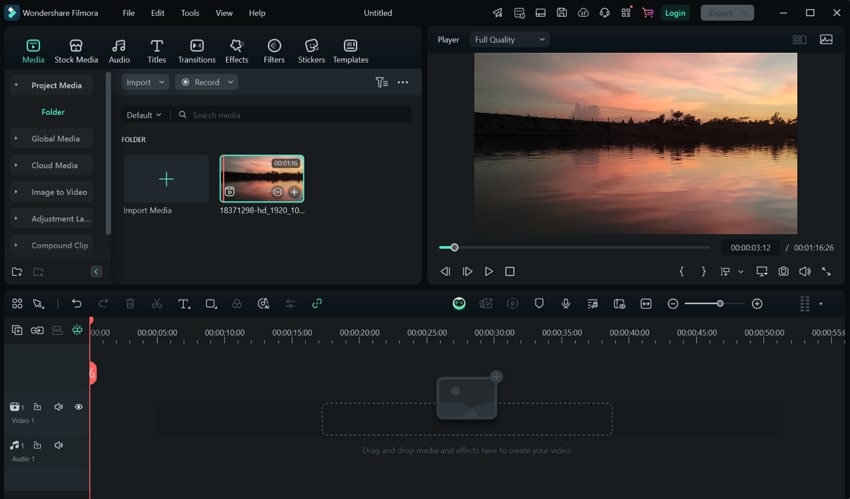Image resolution: width=850 pixels, height=499 pixels.
Task: Open the Templates tab
Action: [350, 51]
